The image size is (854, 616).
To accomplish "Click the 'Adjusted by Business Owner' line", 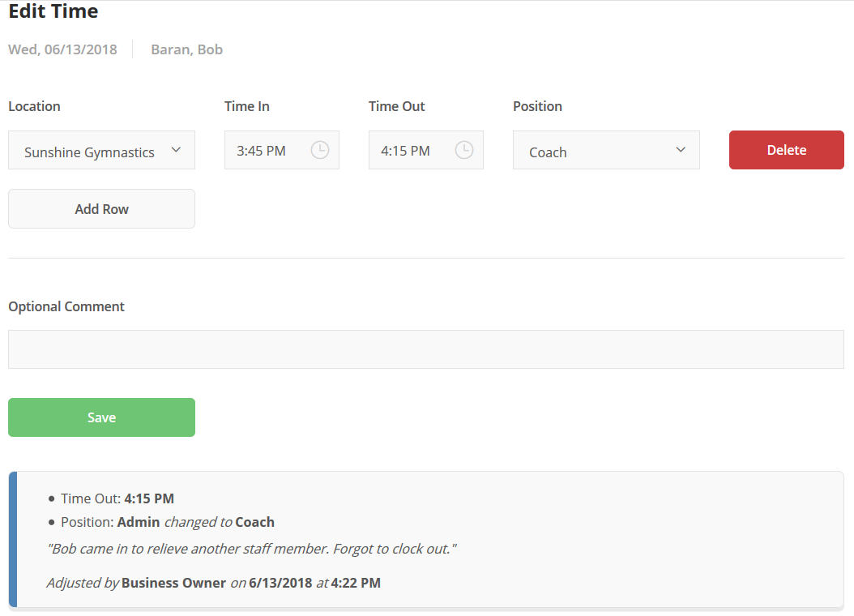I will 214,583.
